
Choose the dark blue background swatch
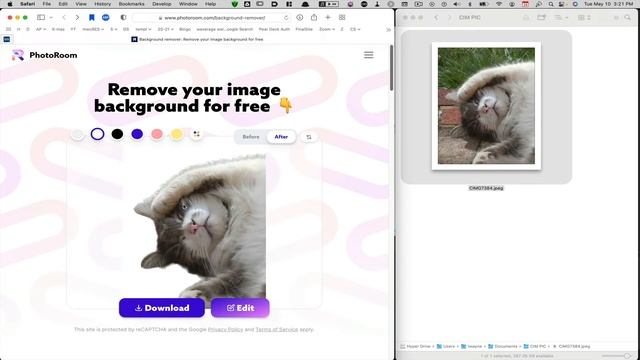(137, 134)
